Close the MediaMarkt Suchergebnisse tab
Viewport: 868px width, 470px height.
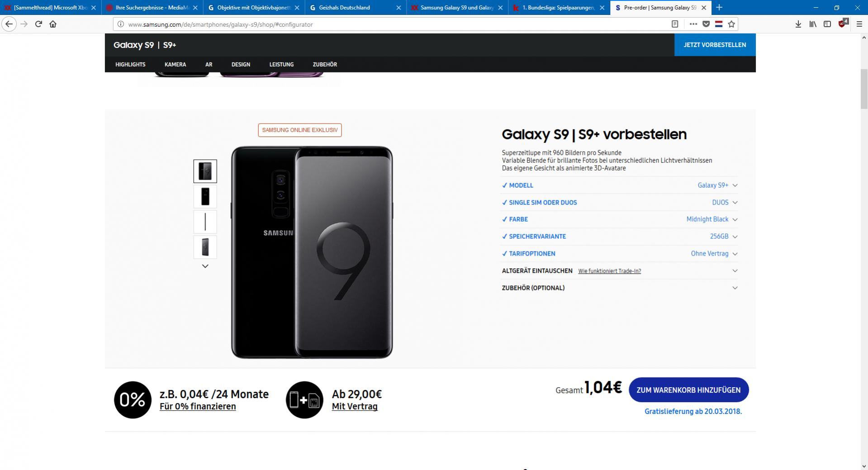click(x=195, y=8)
